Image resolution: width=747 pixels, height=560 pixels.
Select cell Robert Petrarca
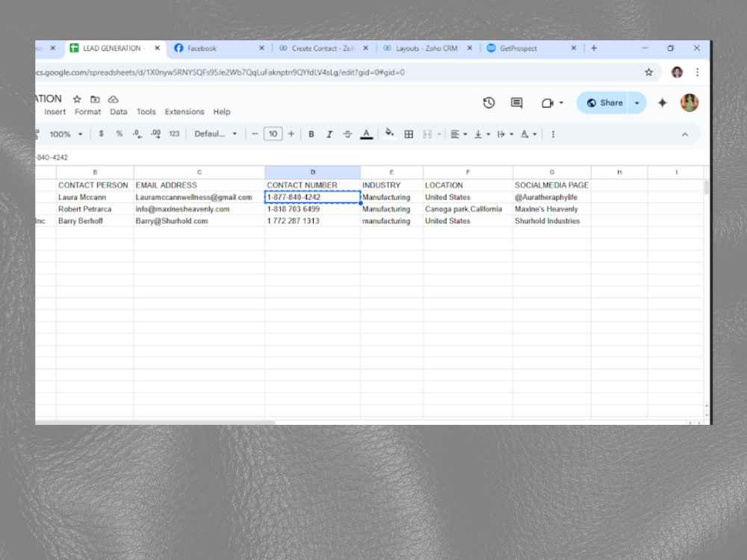pyautogui.click(x=95, y=209)
